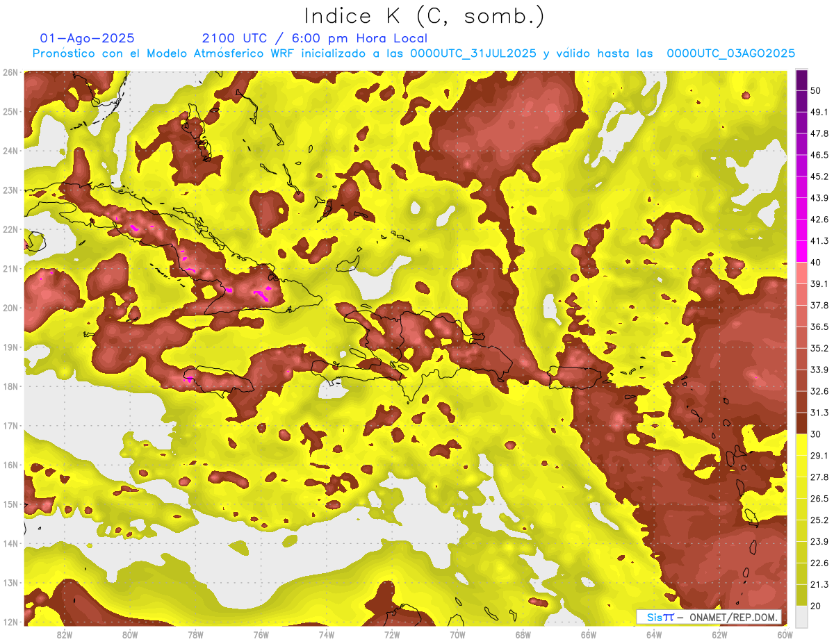Click the colorbar value 29.1
The width and height of the screenshot is (834, 644).
[x=819, y=456]
